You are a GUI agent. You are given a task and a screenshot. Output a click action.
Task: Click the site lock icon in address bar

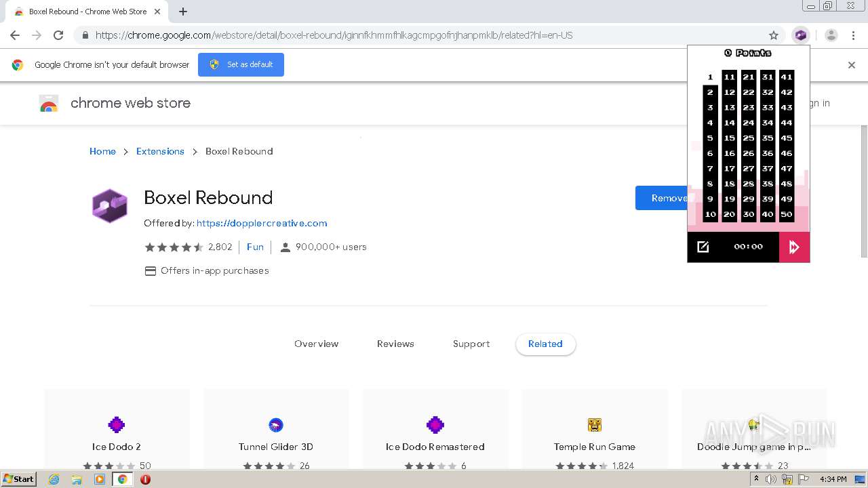tap(85, 35)
